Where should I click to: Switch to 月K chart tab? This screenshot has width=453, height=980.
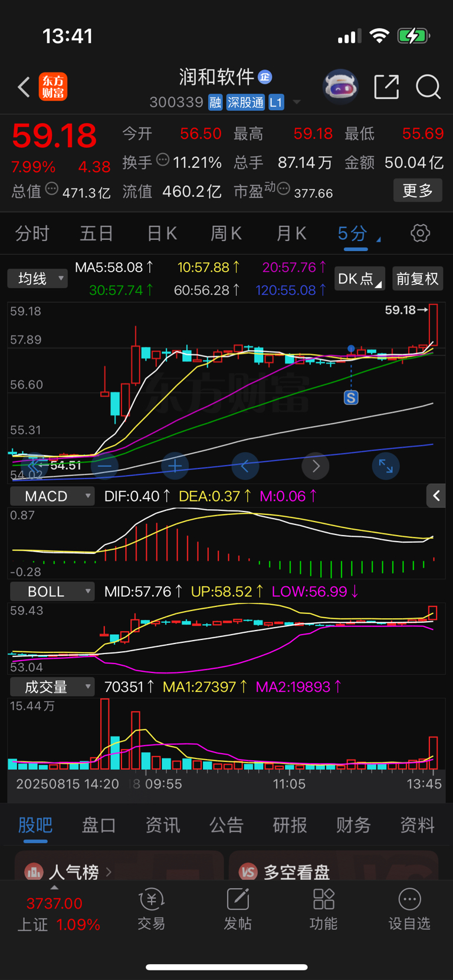[291, 234]
